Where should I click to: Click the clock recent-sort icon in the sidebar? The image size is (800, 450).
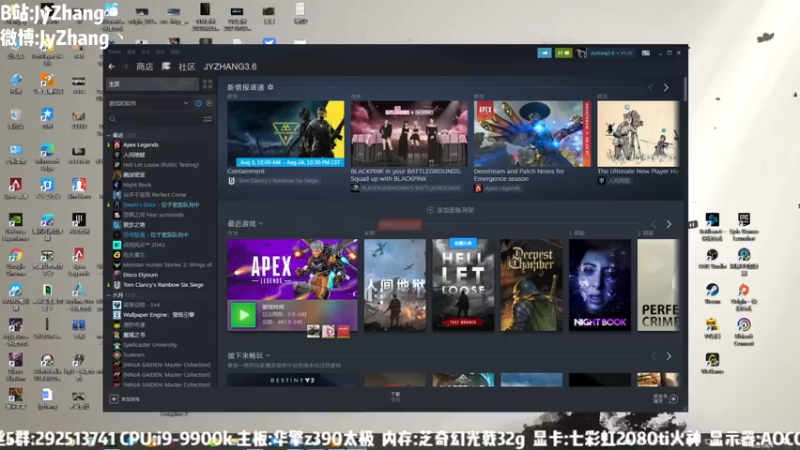(x=198, y=103)
